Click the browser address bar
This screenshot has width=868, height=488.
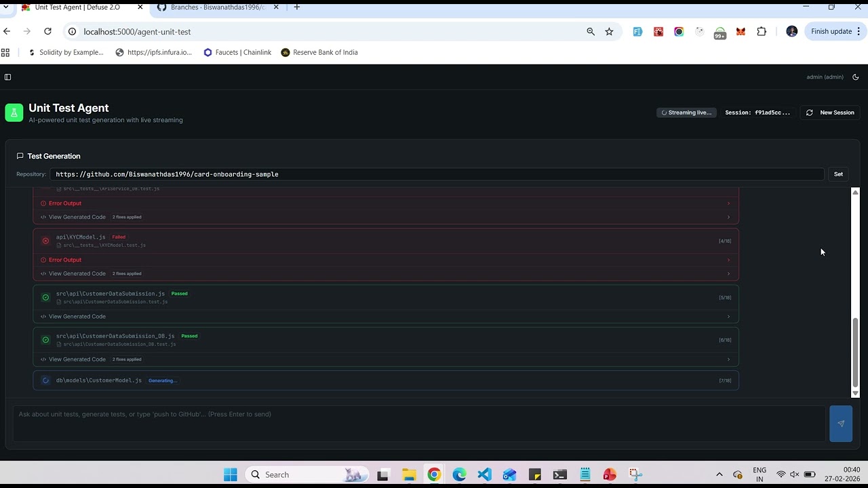tap(325, 32)
